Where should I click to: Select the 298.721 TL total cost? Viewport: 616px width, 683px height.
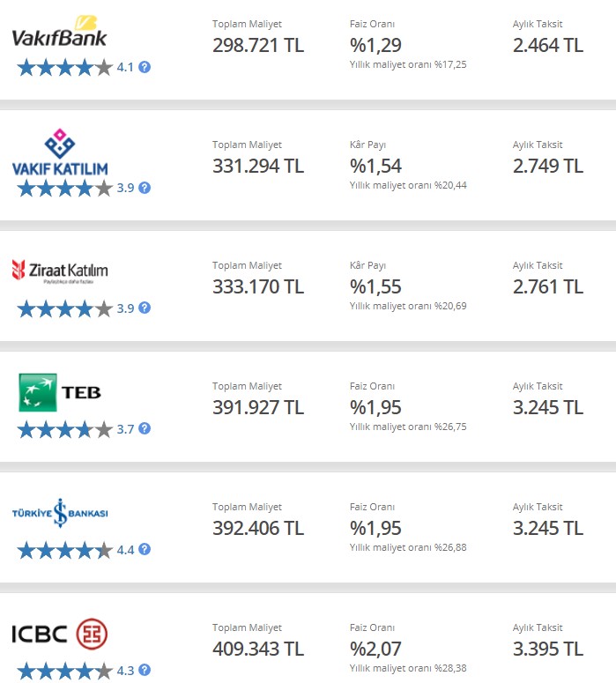pyautogui.click(x=258, y=45)
